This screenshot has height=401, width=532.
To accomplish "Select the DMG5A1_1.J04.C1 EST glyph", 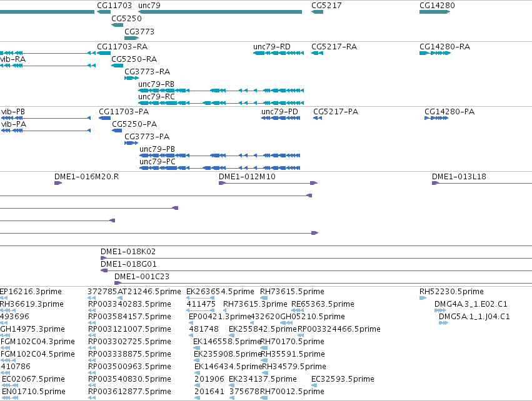I will [x=443, y=323].
